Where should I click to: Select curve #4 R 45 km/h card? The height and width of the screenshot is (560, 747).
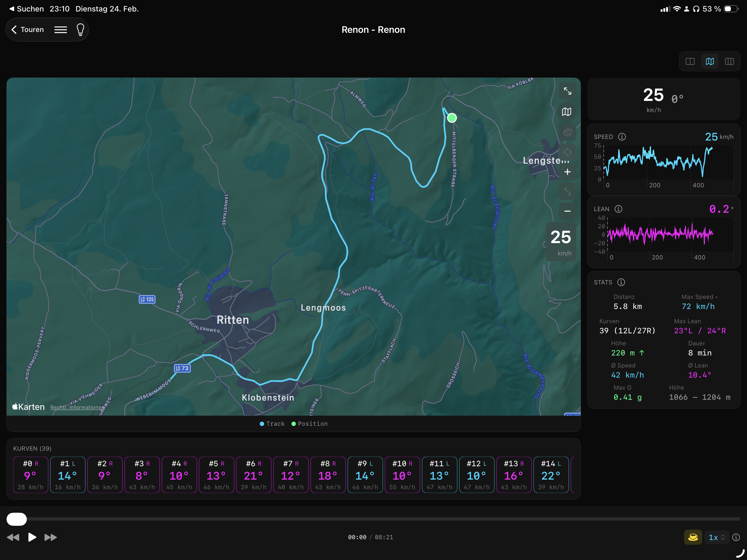point(179,475)
